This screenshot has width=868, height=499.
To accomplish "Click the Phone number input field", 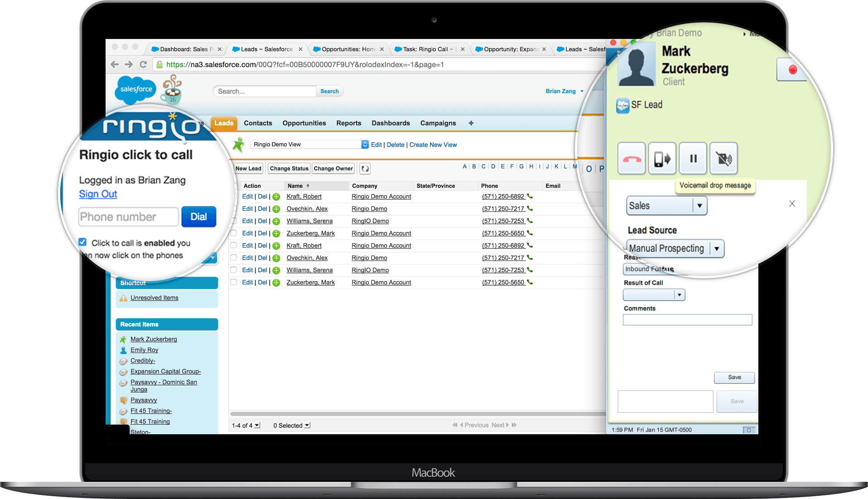I will pos(129,217).
